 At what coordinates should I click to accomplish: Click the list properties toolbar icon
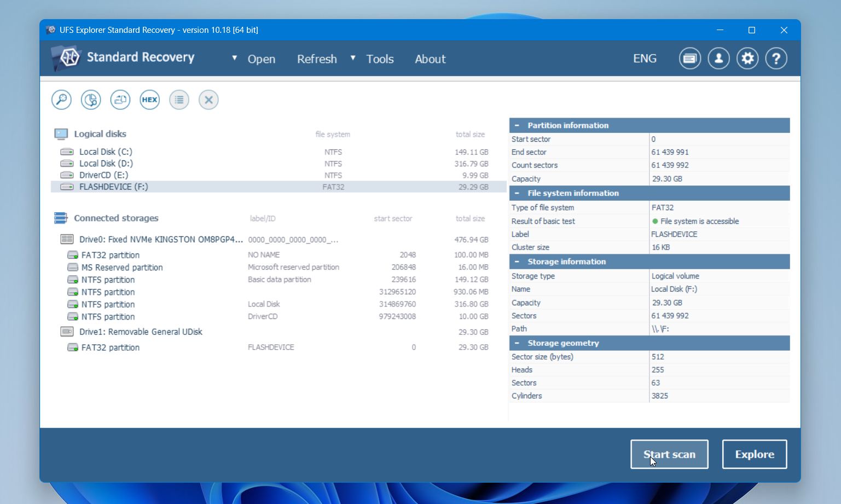(x=179, y=100)
